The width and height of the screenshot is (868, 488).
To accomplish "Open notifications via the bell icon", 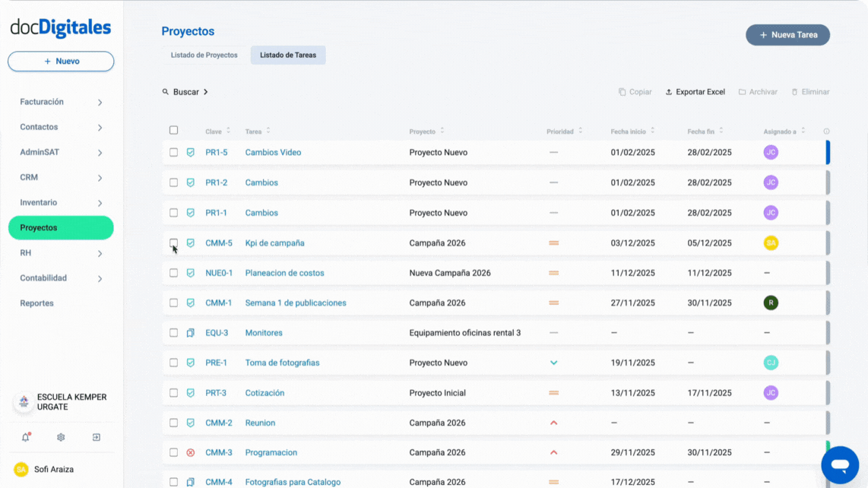I will (x=25, y=437).
